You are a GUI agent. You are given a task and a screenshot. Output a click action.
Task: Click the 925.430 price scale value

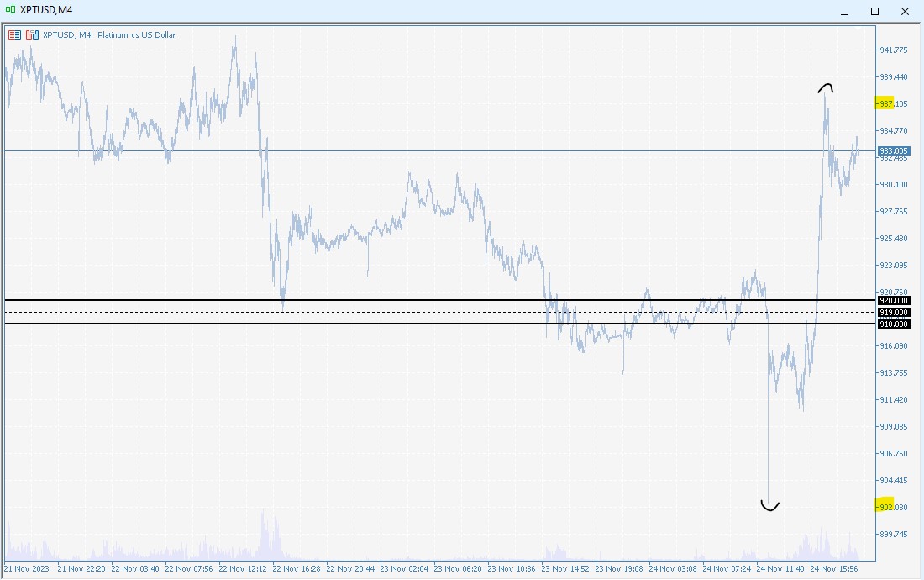(x=894, y=238)
